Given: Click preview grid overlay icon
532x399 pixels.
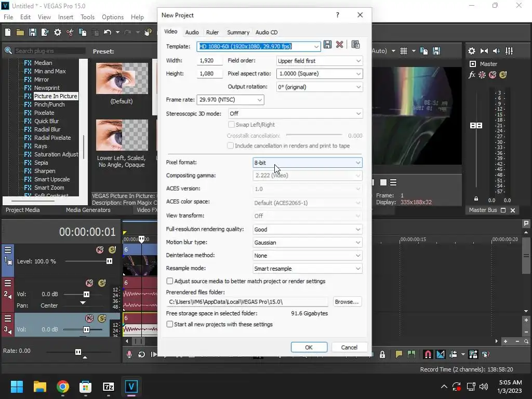Looking at the screenshot, I should (x=403, y=51).
